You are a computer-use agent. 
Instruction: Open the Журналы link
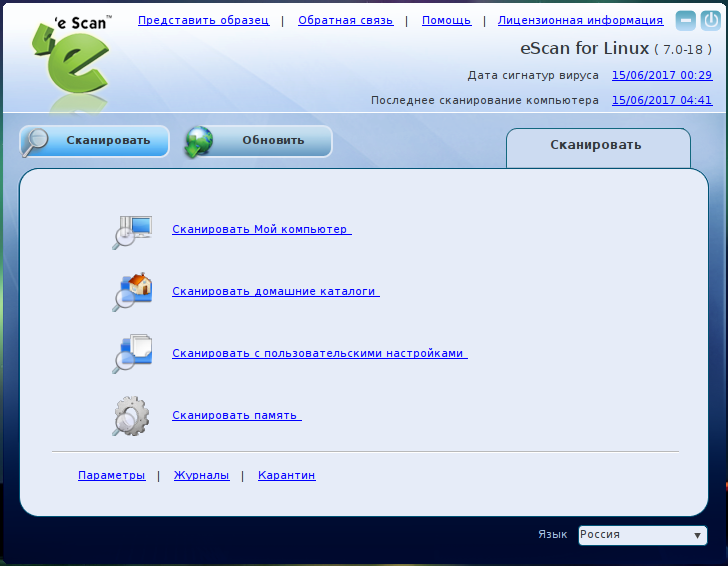tap(202, 475)
